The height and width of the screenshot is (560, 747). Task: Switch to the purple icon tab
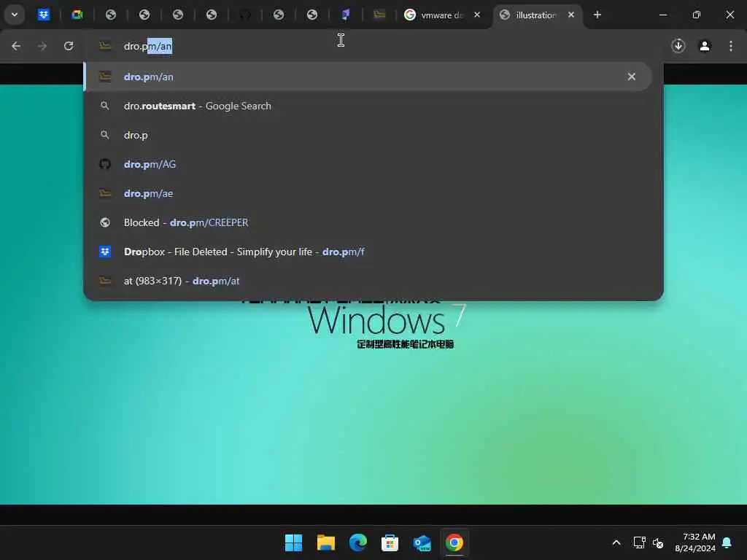tap(346, 15)
